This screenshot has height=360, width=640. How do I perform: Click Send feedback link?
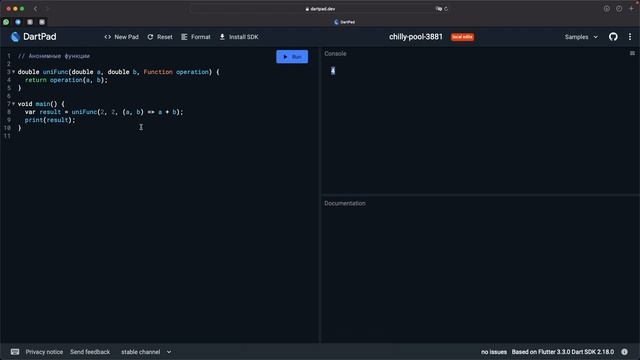[x=90, y=352]
